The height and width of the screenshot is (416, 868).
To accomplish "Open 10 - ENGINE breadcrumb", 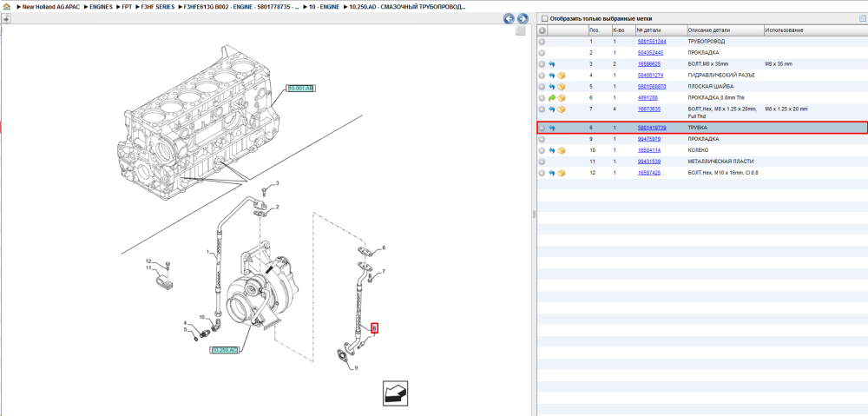I will click(x=323, y=7).
